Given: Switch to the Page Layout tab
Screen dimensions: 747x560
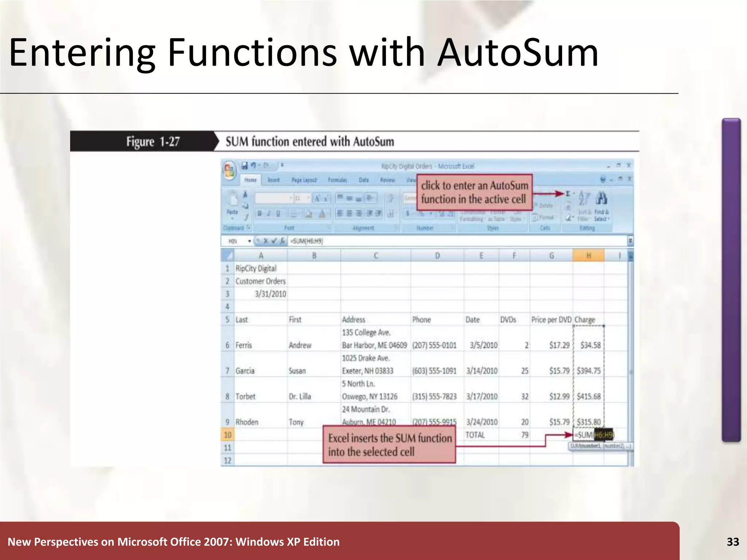Looking at the screenshot, I should (x=304, y=180).
